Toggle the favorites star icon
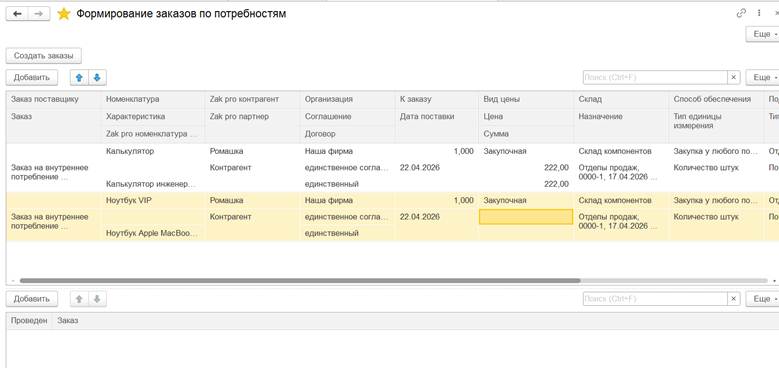The height and width of the screenshot is (368, 779). (x=64, y=14)
